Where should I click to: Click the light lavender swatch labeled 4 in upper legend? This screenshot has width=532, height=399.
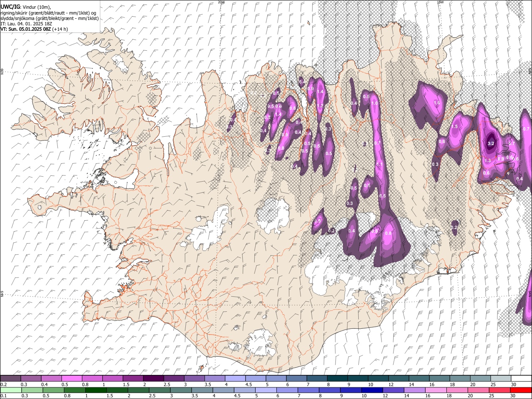(234, 378)
